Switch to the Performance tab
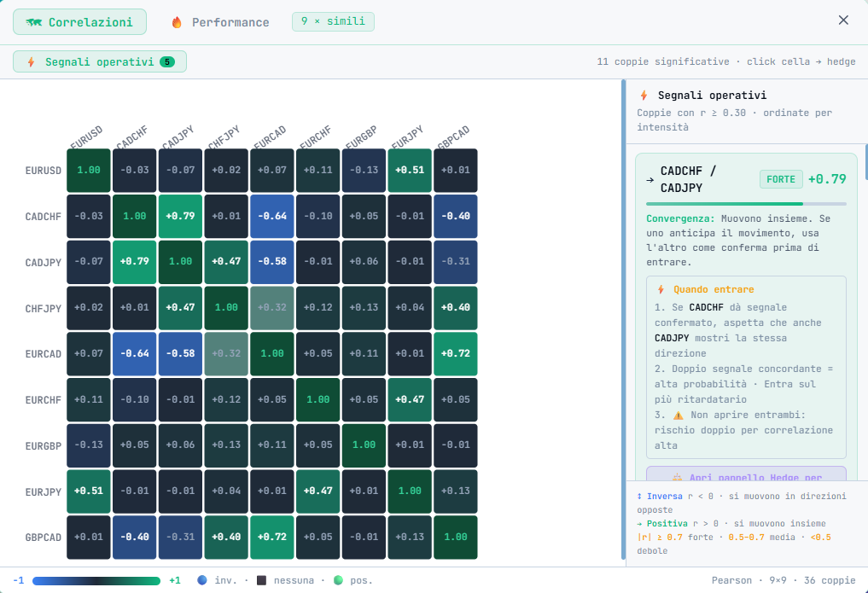 (x=220, y=22)
